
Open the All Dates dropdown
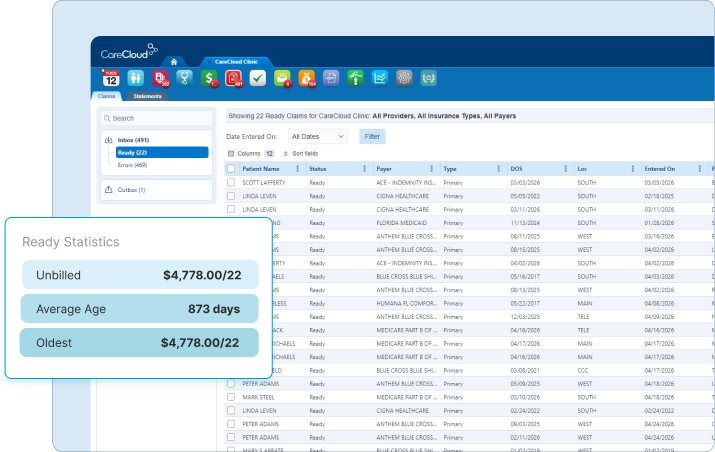pyautogui.click(x=317, y=136)
